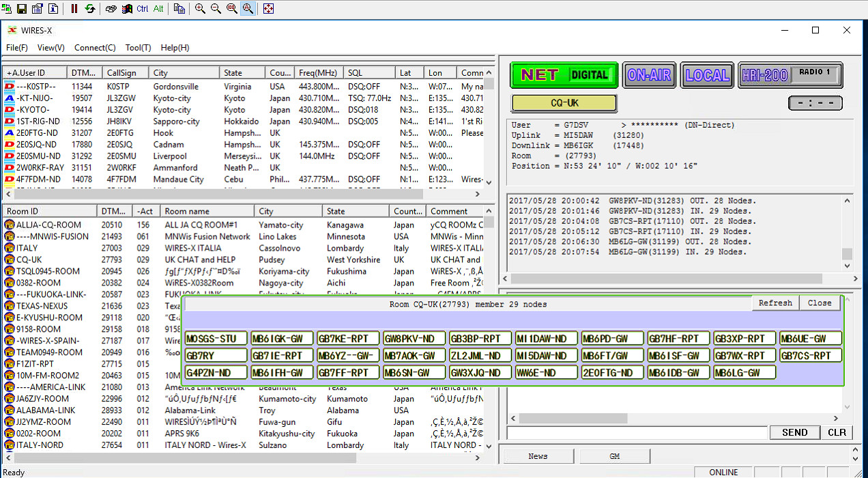The width and height of the screenshot is (868, 478).
Task: Save data using the floppy disk icon
Action: [x=23, y=9]
